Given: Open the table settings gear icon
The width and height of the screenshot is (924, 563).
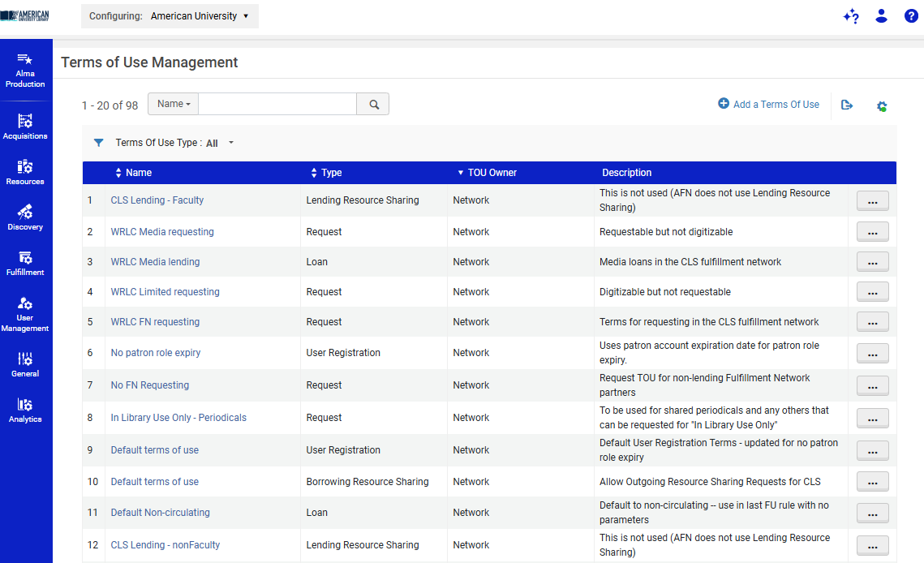Looking at the screenshot, I should pos(882,106).
